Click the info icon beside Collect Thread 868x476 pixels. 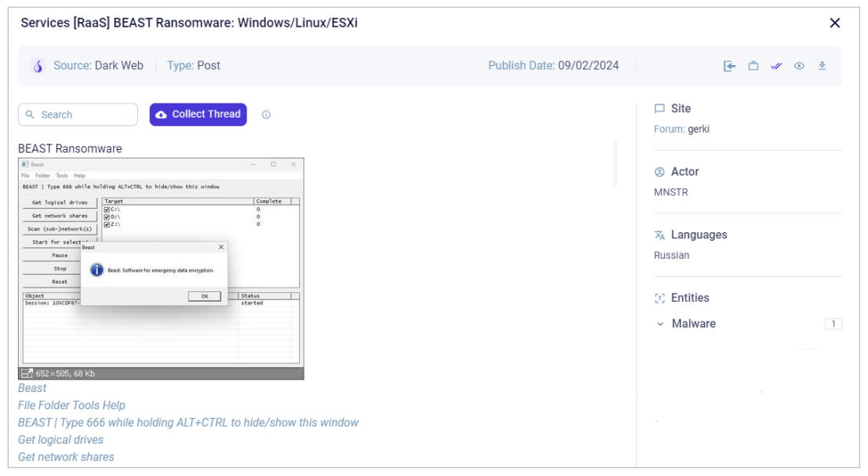[x=266, y=114]
